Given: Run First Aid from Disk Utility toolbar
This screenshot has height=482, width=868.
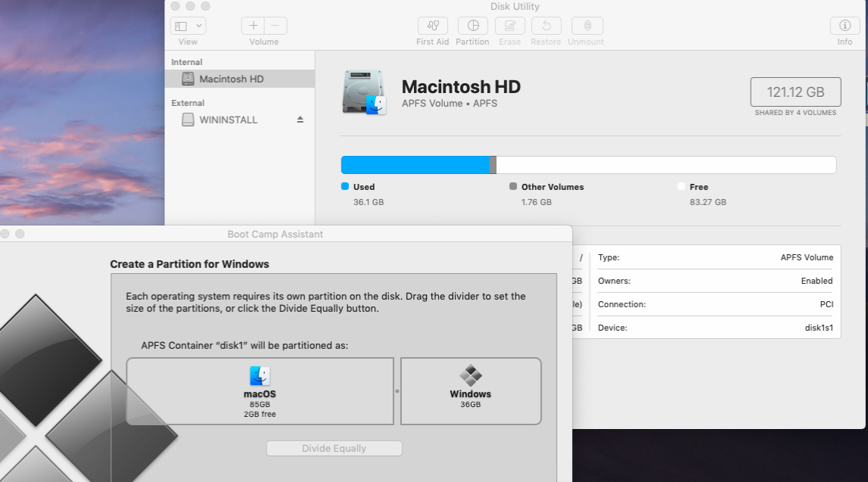Looking at the screenshot, I should point(433,26).
